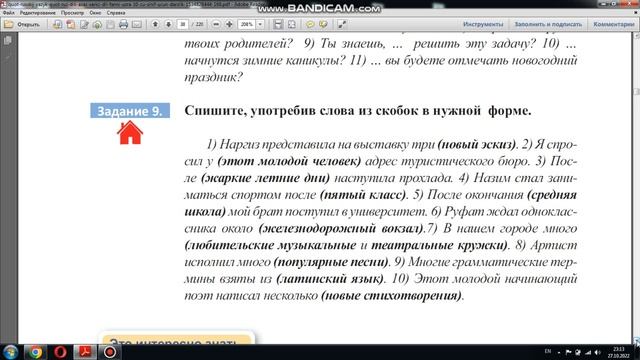Click the Задание 9. blue label

coord(130,111)
